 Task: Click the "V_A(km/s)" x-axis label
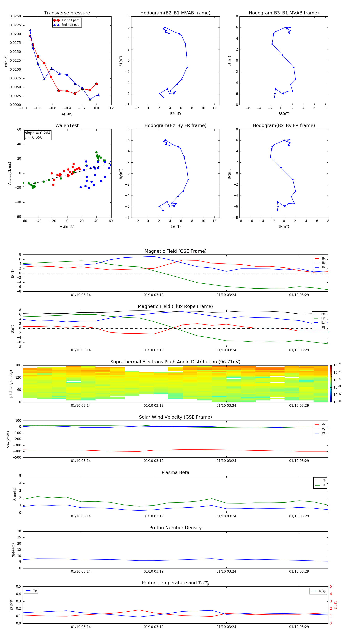point(67,227)
